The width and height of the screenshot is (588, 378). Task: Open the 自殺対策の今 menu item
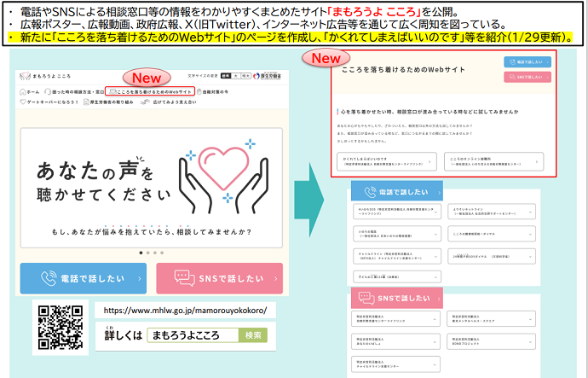pos(213,91)
